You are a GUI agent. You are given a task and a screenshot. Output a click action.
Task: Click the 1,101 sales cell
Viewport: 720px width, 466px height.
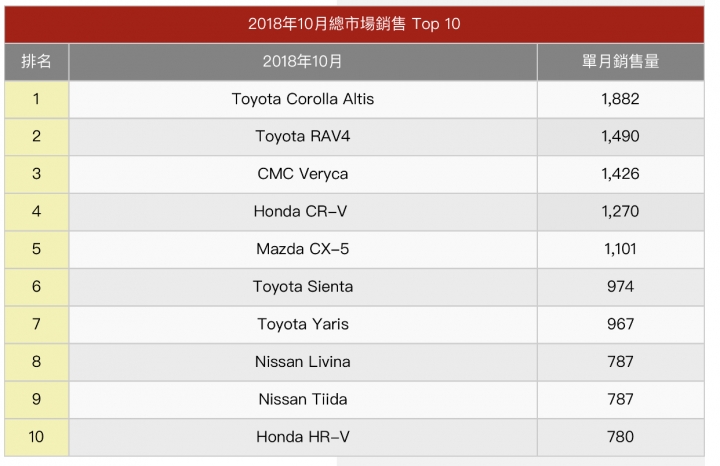point(620,249)
